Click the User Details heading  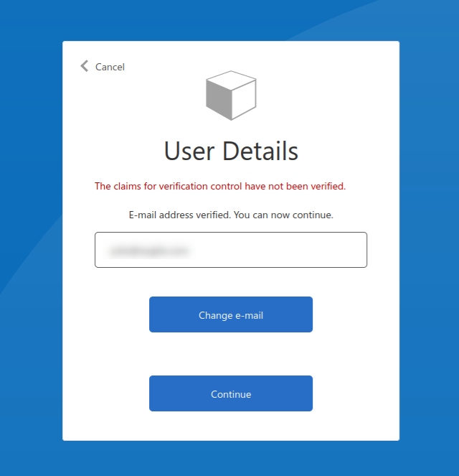(231, 151)
